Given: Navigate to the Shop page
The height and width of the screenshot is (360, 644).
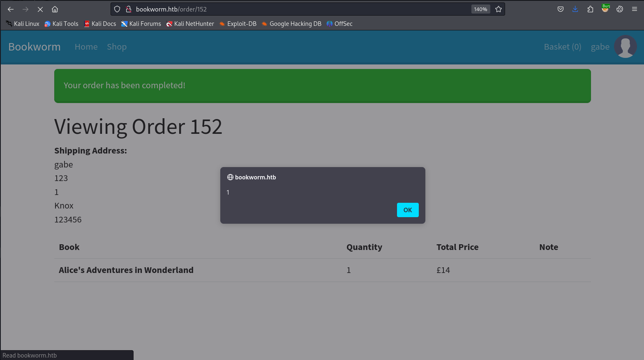Looking at the screenshot, I should (117, 47).
